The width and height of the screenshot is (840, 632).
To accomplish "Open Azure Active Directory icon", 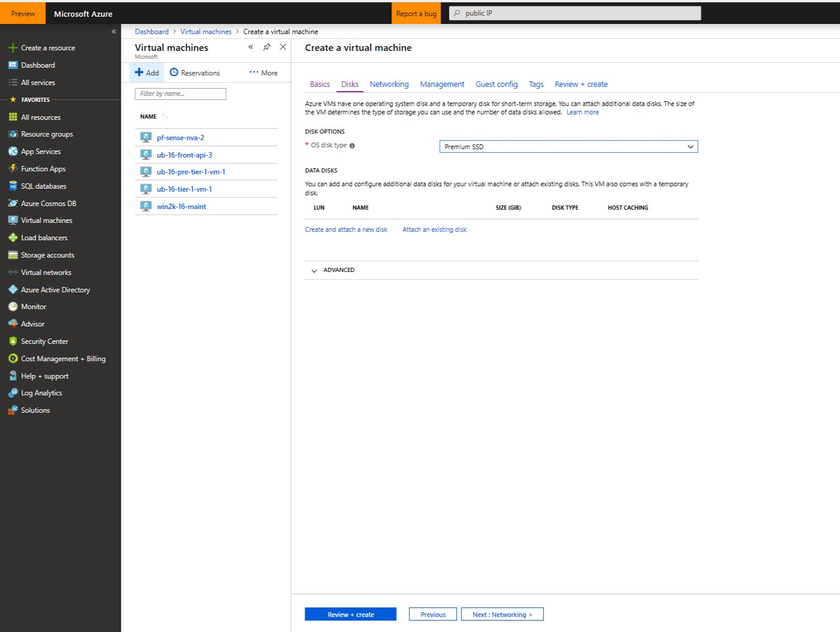I will point(13,290).
